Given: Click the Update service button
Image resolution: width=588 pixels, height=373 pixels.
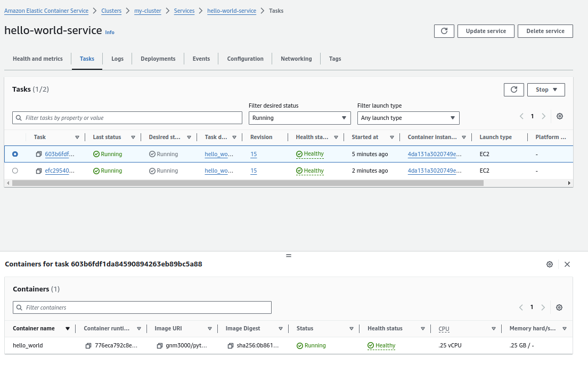Looking at the screenshot, I should [x=485, y=31].
